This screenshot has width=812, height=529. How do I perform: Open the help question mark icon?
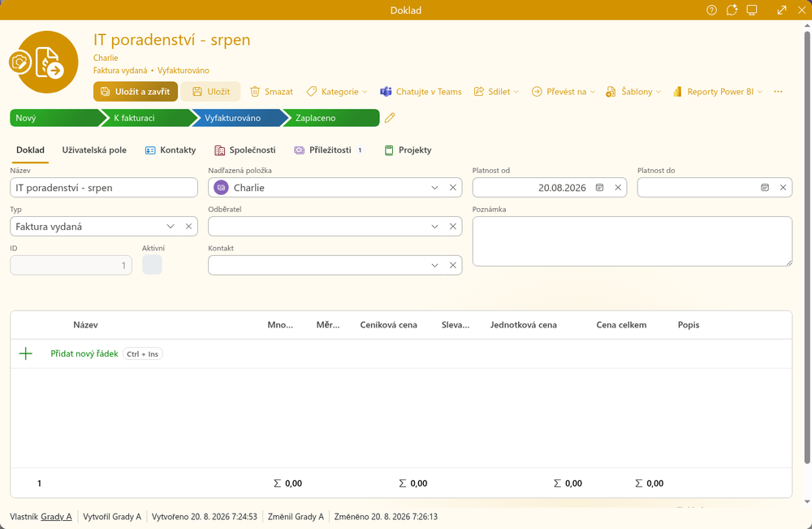tap(711, 10)
